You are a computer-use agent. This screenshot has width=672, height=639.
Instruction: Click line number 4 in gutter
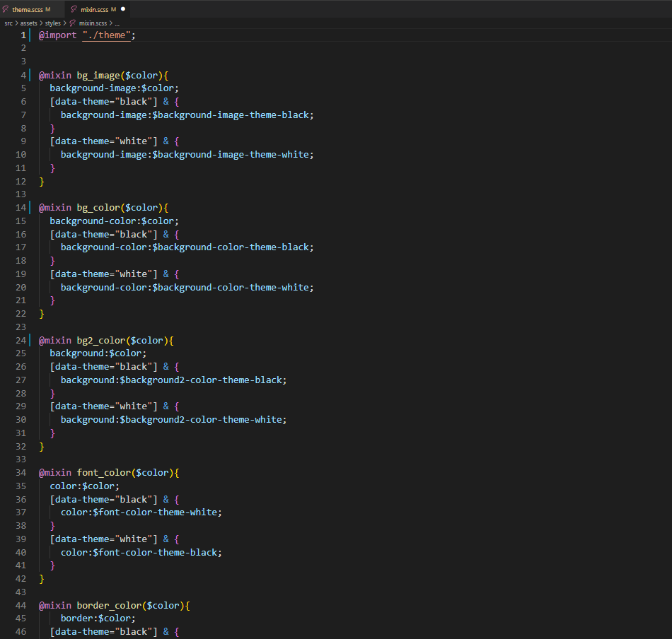(x=23, y=76)
